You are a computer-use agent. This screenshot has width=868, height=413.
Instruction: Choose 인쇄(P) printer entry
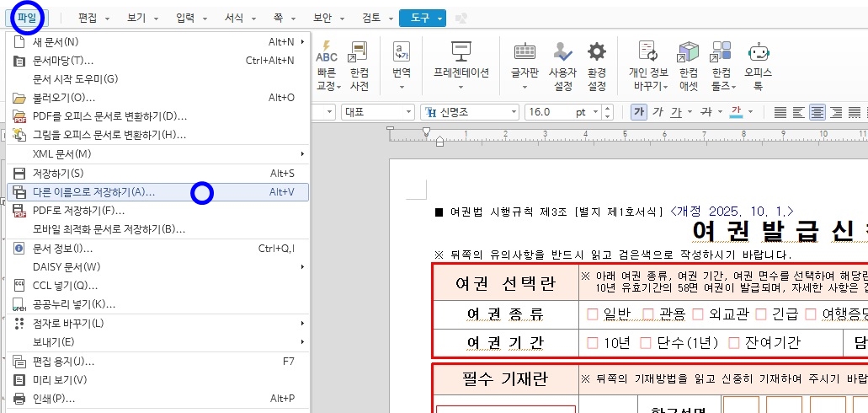pyautogui.click(x=157, y=399)
